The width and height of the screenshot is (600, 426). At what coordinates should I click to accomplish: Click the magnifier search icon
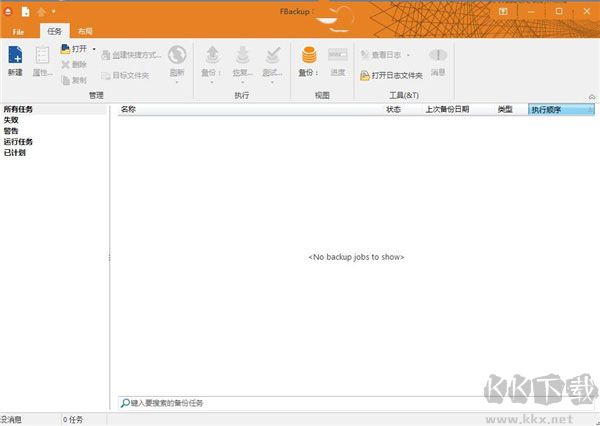click(x=125, y=403)
